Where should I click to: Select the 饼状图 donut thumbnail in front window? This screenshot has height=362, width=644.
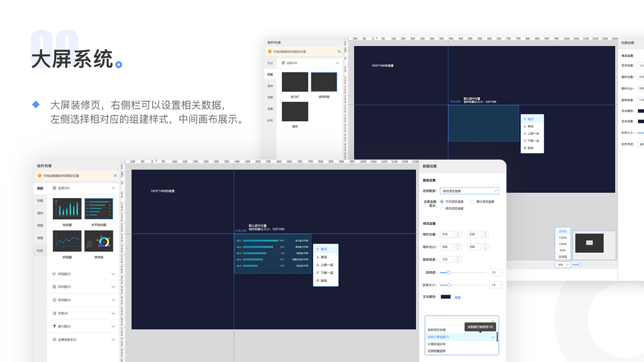(99, 241)
